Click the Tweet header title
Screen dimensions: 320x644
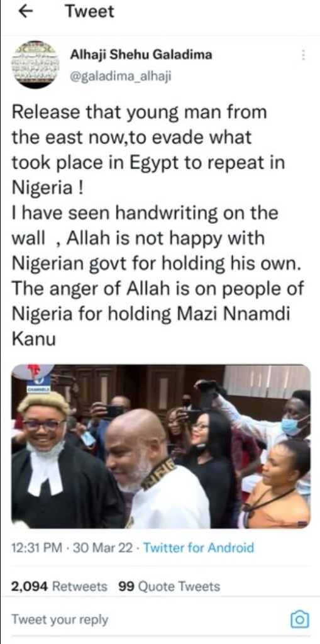click(x=90, y=12)
